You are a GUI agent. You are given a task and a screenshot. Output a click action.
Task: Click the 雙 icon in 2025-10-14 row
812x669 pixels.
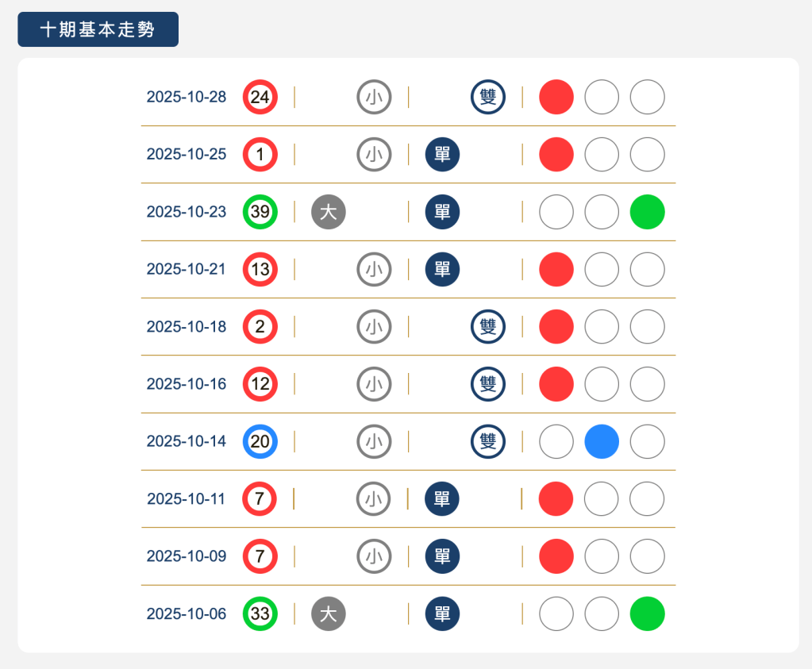[x=488, y=441]
